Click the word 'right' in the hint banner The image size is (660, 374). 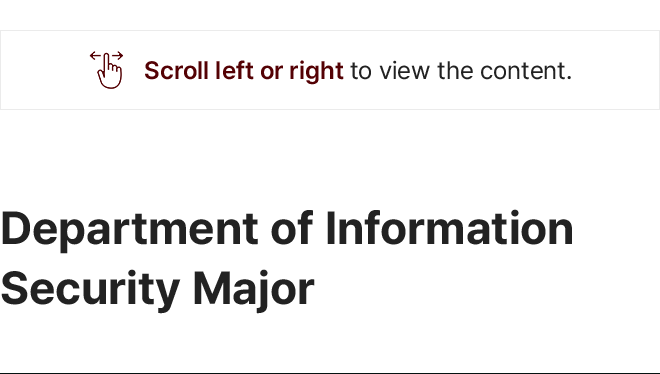click(316, 72)
